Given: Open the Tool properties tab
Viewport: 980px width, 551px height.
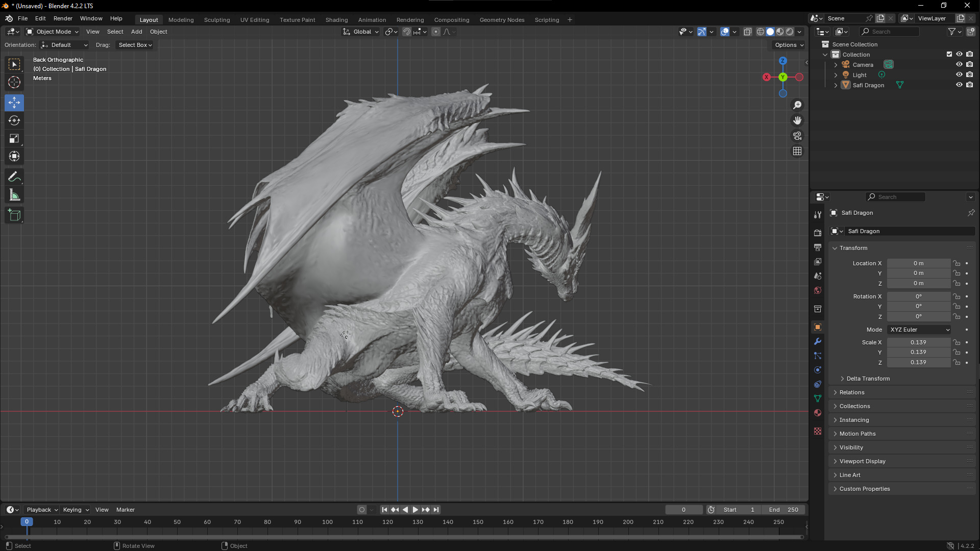Looking at the screenshot, I should [x=818, y=215].
